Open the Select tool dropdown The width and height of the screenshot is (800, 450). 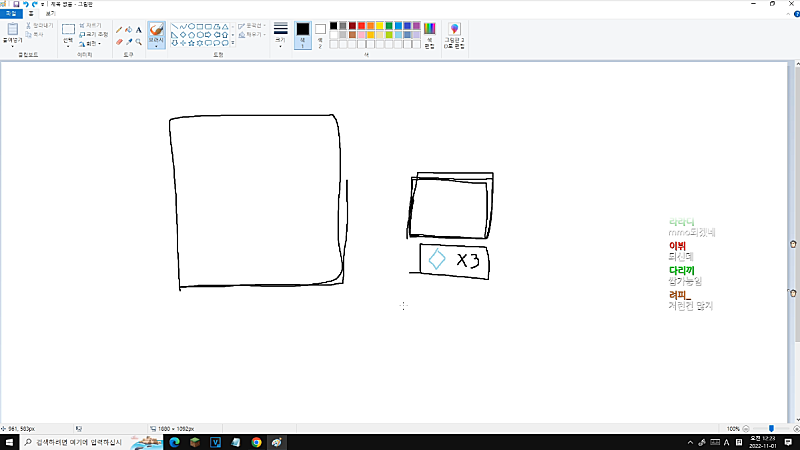coord(68,42)
